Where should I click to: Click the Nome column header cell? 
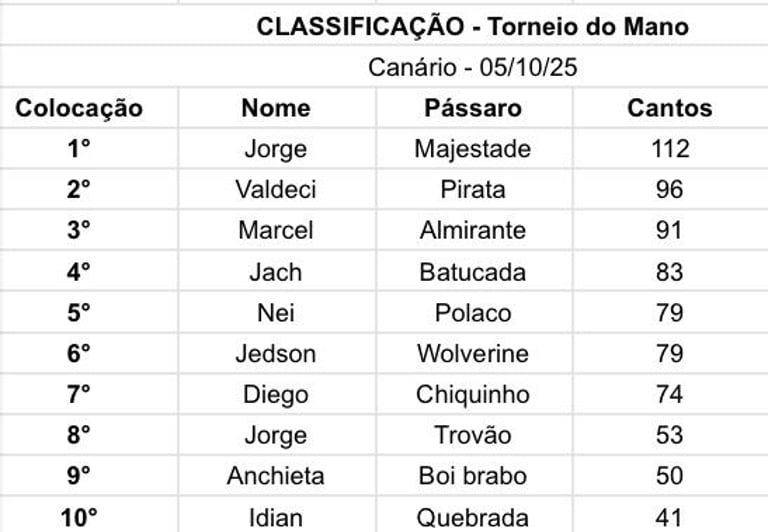(277, 108)
